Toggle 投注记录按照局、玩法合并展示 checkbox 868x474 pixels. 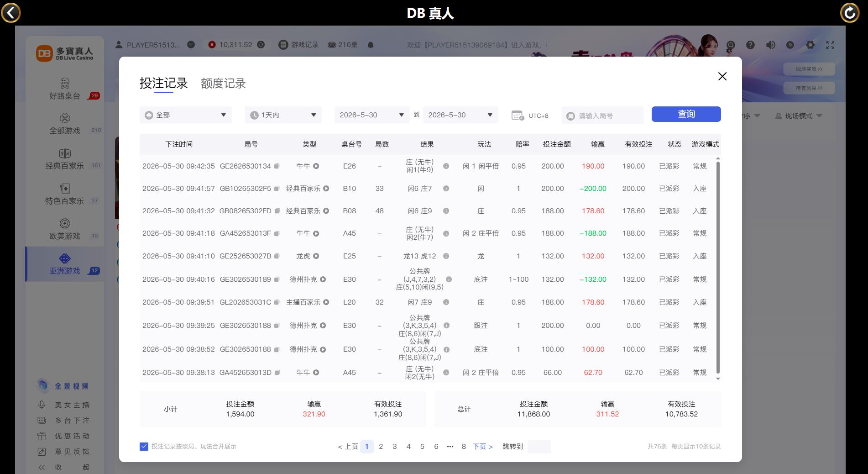click(x=144, y=447)
